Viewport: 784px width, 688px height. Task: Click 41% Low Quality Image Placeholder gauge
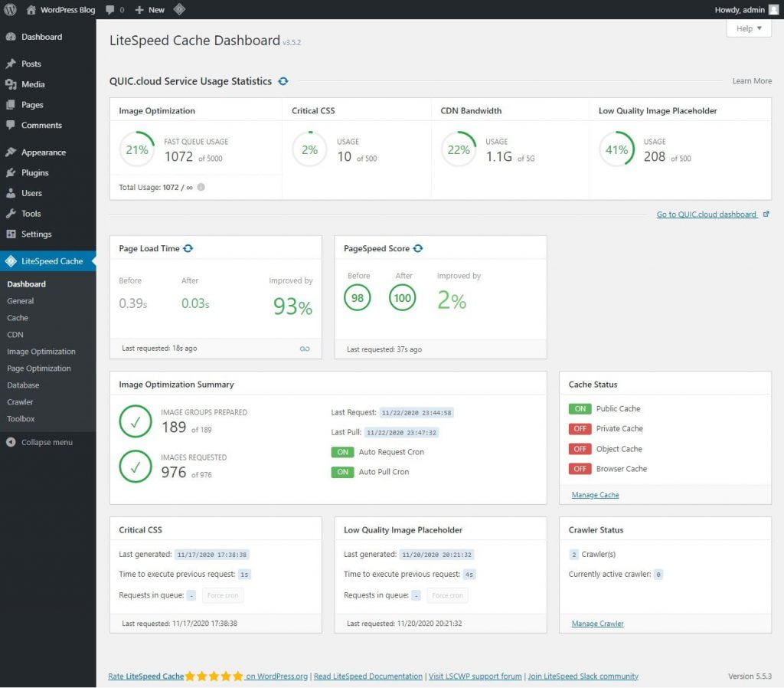(616, 149)
